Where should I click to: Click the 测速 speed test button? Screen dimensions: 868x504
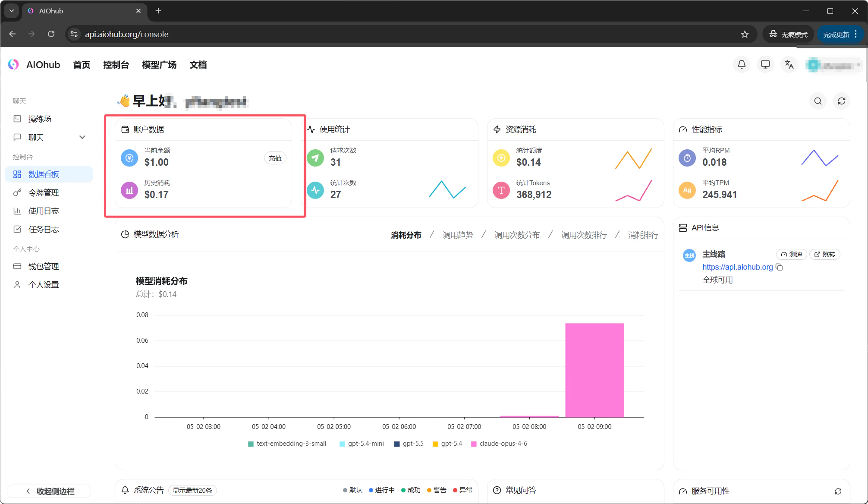(x=792, y=254)
